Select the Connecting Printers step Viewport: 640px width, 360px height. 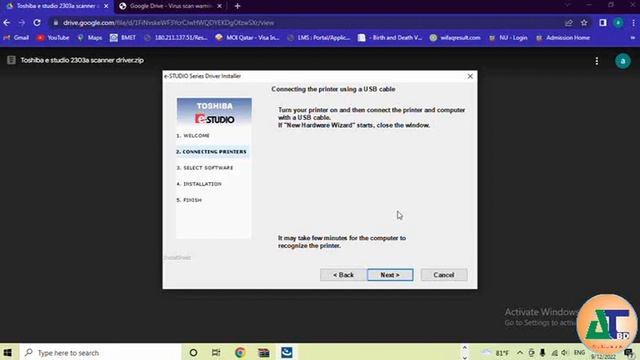click(x=211, y=151)
